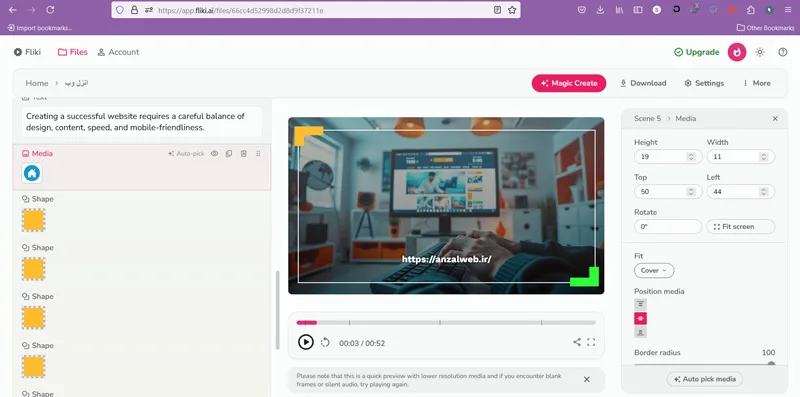This screenshot has width=800, height=397.
Task: Click the left panel vertical scrollbar
Action: [x=278, y=310]
